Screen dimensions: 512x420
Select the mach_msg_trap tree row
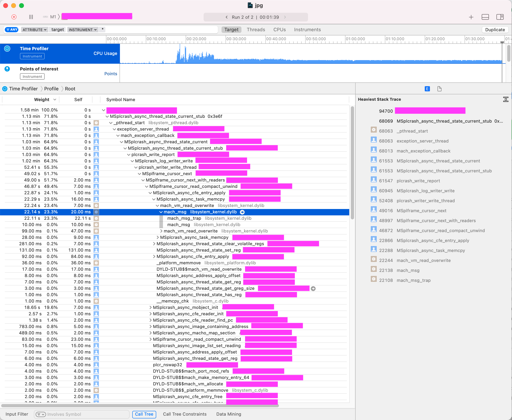[x=174, y=218]
